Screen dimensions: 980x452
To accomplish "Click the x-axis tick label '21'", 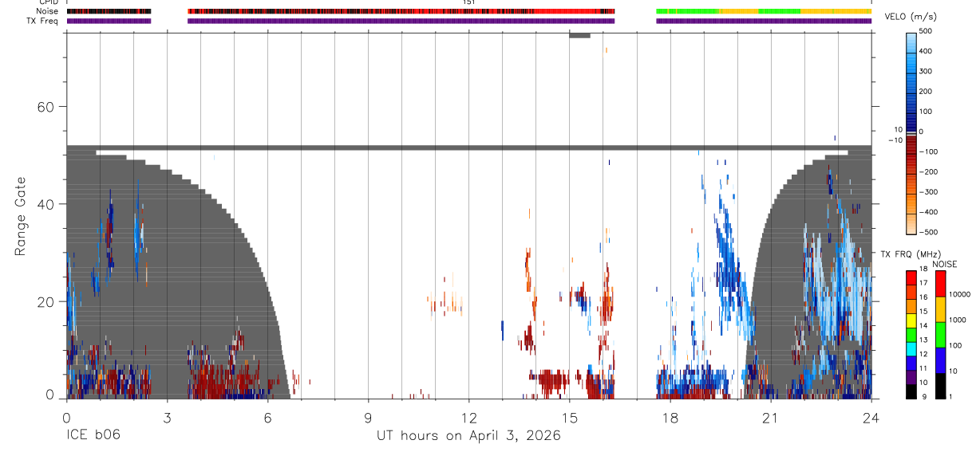I will point(770,417).
